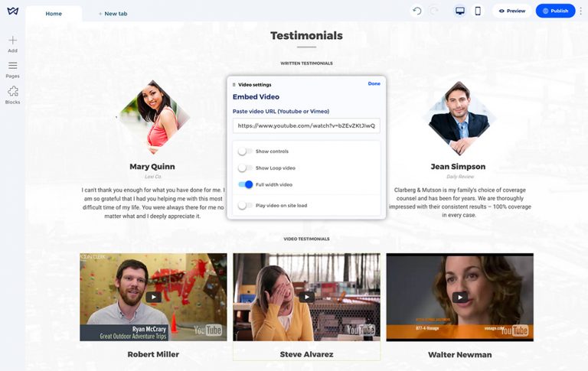Screen dimensions: 588x371
Task: Click the Preview button
Action: [511, 11]
